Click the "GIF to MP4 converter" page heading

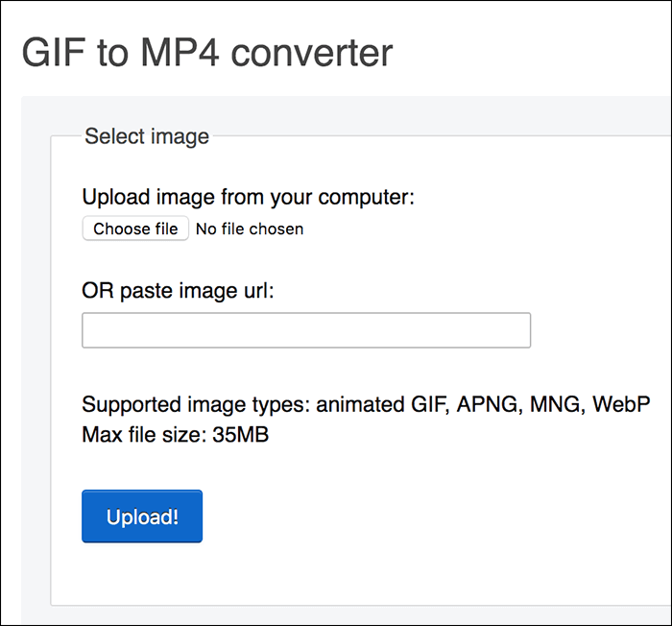click(x=207, y=52)
